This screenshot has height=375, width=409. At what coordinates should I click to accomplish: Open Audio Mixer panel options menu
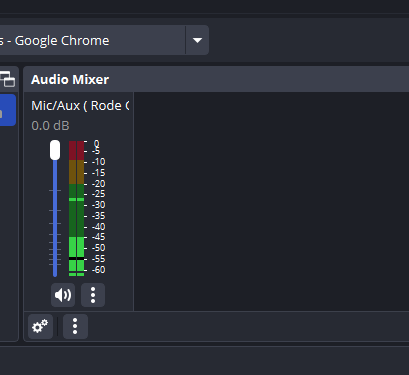[75, 326]
